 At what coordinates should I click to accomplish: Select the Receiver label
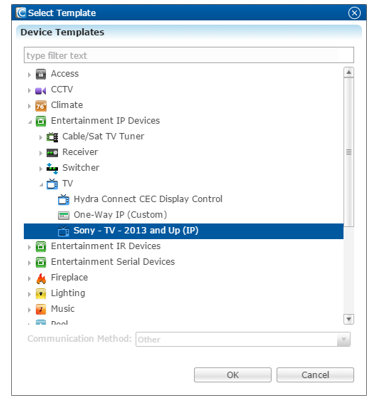point(80,152)
